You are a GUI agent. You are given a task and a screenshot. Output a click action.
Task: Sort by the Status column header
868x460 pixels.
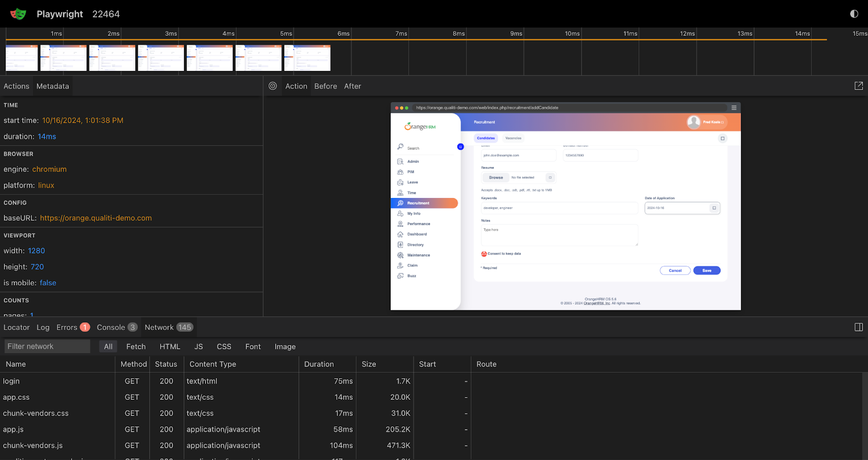(166, 364)
